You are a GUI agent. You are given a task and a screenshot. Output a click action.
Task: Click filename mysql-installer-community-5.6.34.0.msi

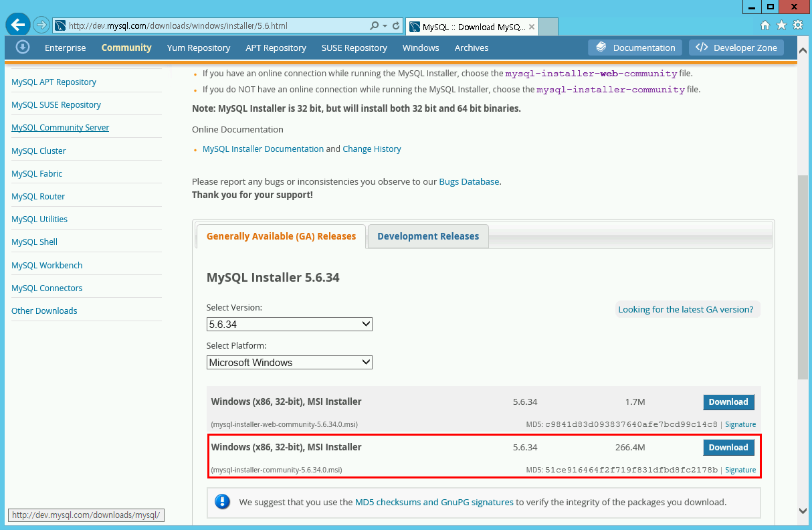point(276,470)
